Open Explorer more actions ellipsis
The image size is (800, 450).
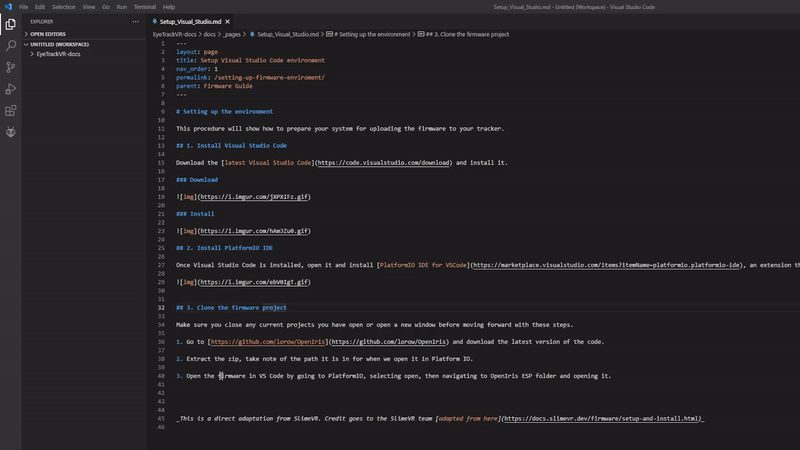coord(135,21)
